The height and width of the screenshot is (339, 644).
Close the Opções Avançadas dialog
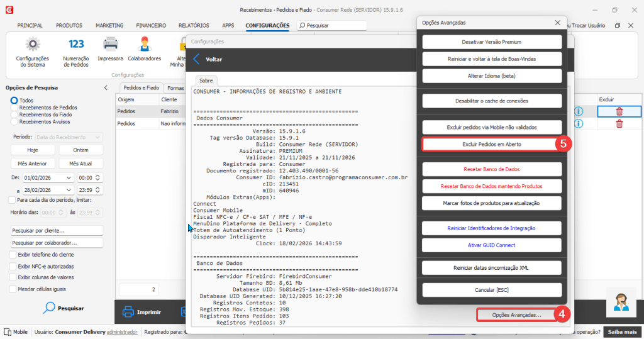coord(557,23)
